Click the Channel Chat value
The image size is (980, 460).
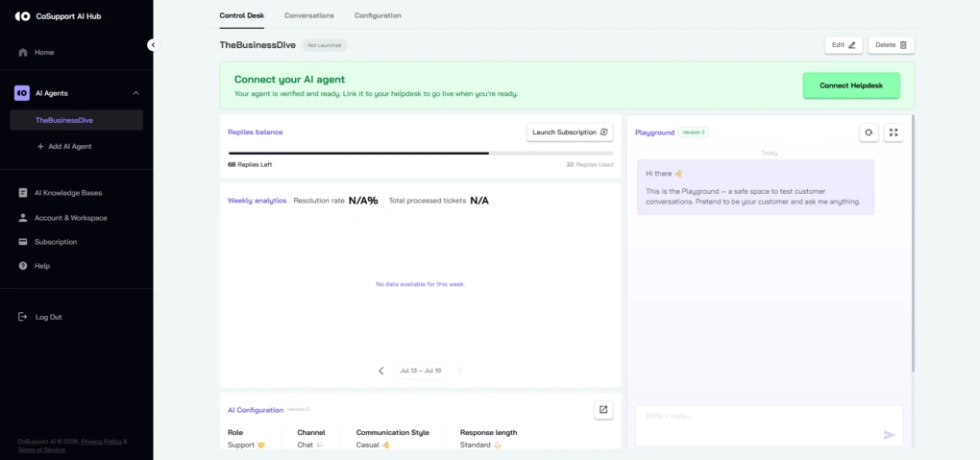coord(310,445)
